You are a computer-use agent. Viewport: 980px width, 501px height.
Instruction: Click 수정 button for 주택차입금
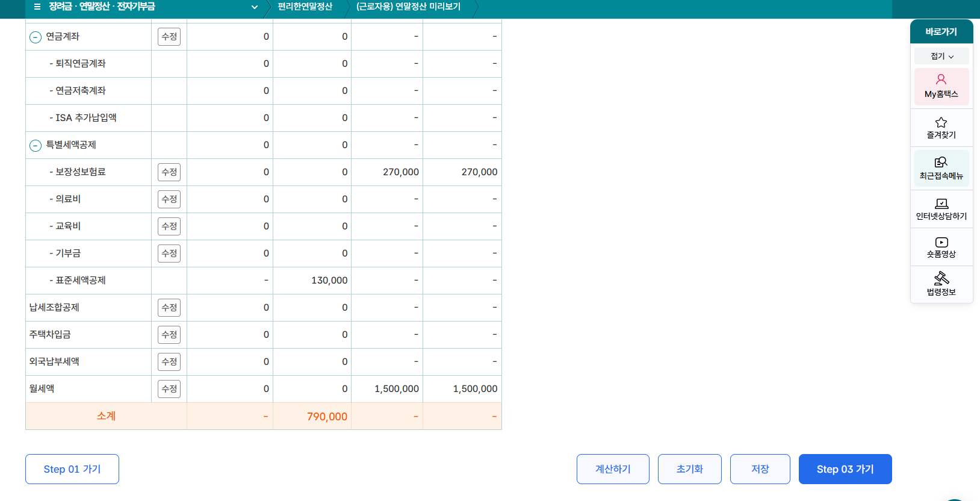point(169,335)
